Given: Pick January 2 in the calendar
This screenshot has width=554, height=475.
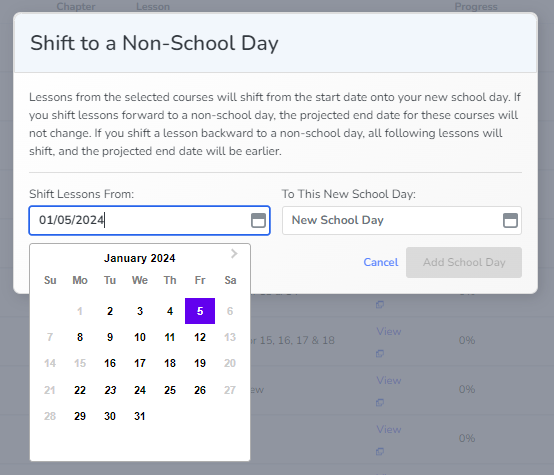Looking at the screenshot, I should click(x=110, y=311).
